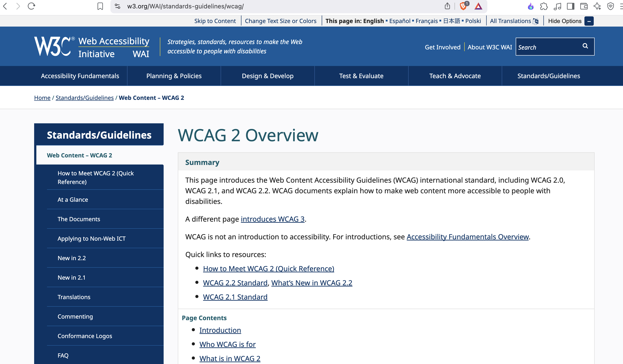Open the extensions puzzle icon
This screenshot has height=364, width=623.
[x=544, y=6]
